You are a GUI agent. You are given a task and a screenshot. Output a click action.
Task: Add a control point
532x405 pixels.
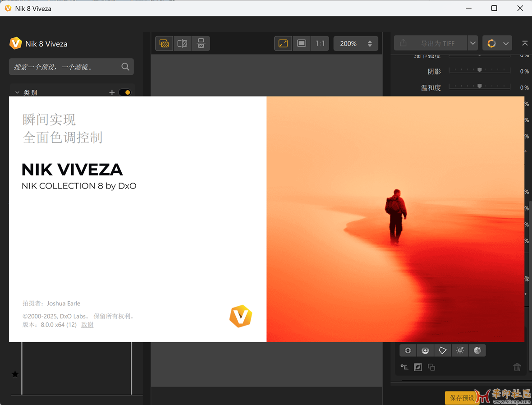tap(408, 350)
